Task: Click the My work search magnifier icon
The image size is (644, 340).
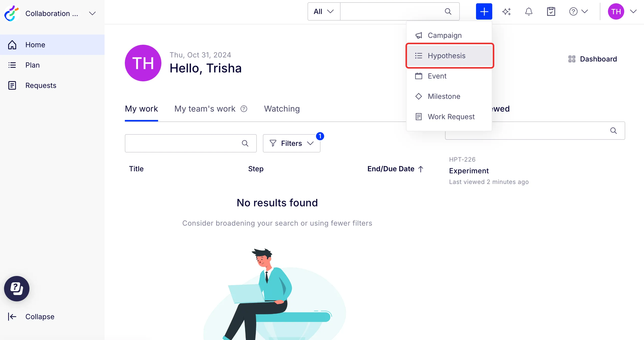Action: point(245,143)
